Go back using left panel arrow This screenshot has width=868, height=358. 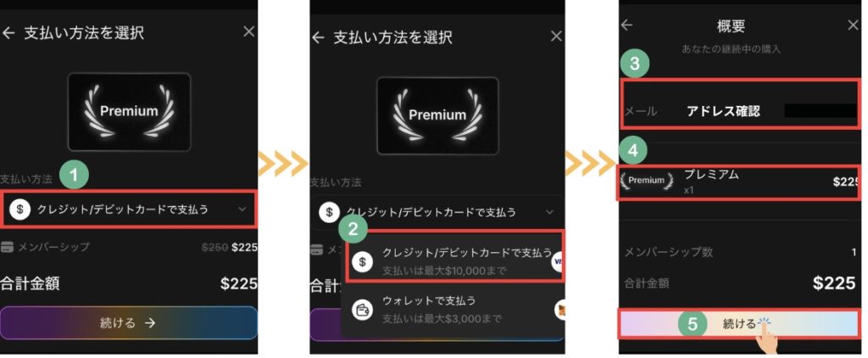pos(8,33)
